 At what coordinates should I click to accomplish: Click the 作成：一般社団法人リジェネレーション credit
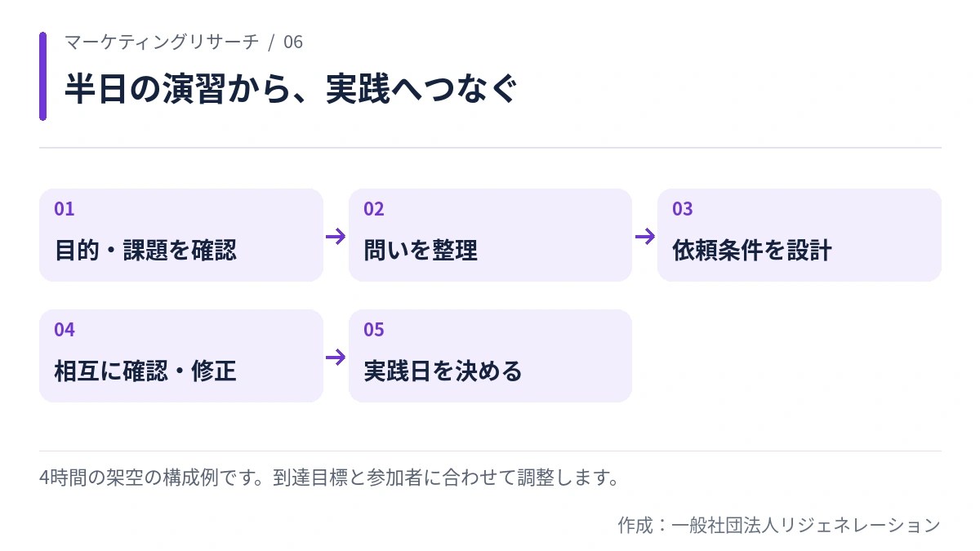tap(779, 525)
